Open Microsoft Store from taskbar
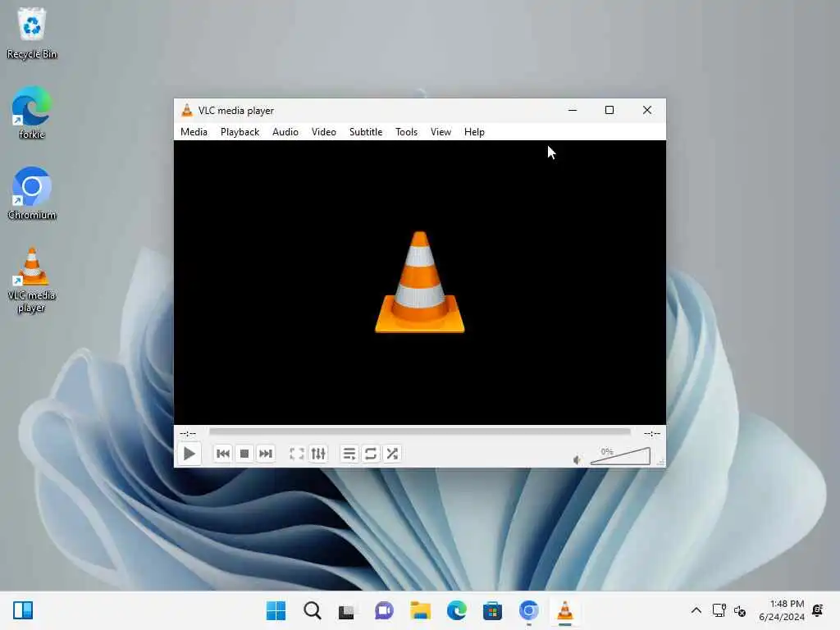The height and width of the screenshot is (630, 840). pos(492,610)
